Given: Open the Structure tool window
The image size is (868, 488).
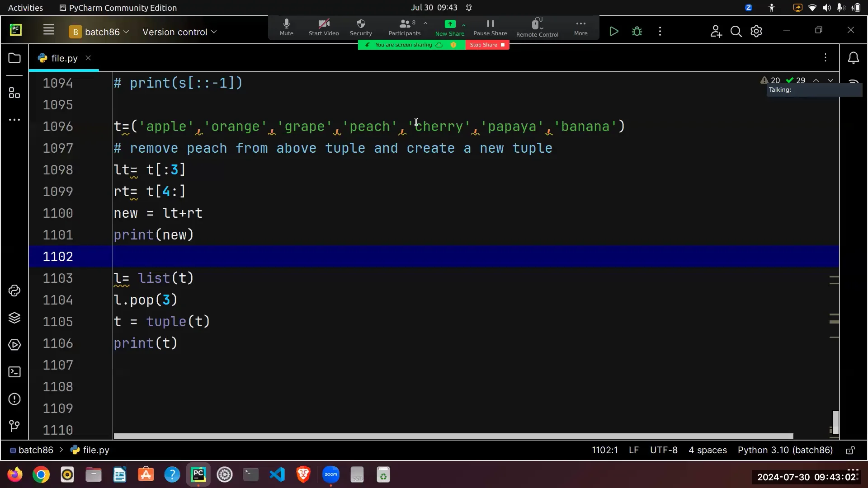Looking at the screenshot, I should click(14, 93).
